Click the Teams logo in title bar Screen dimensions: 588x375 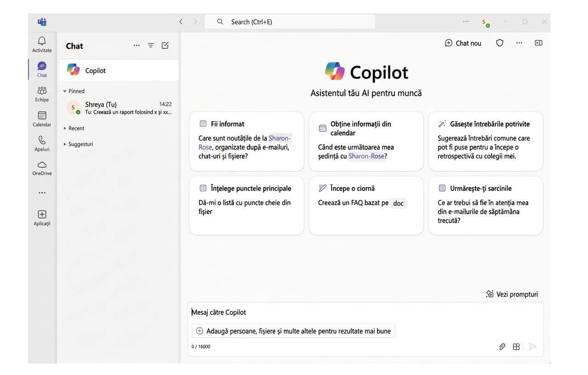42,22
